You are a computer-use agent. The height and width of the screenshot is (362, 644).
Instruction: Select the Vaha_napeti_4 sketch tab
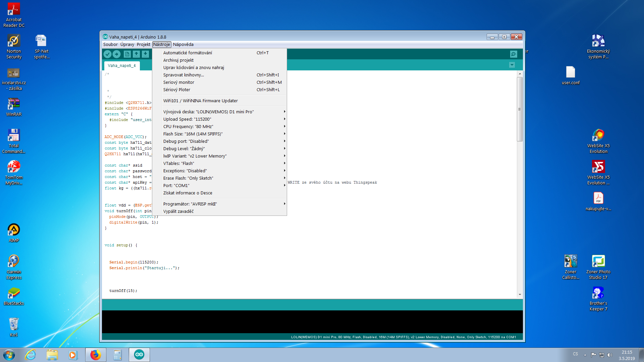[x=122, y=66]
